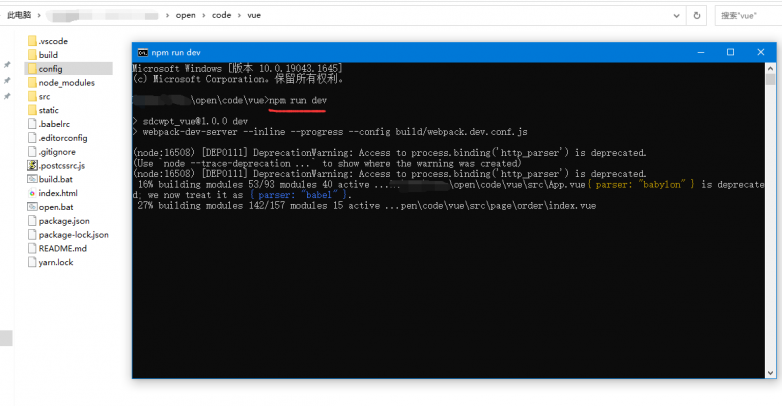The width and height of the screenshot is (782, 406).
Task: Open the src folder
Action: [x=44, y=97]
